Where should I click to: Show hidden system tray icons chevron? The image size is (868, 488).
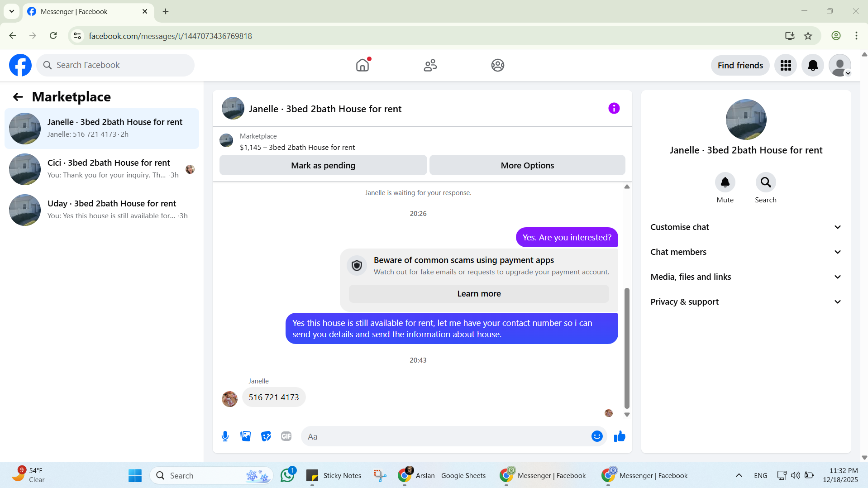click(739, 475)
